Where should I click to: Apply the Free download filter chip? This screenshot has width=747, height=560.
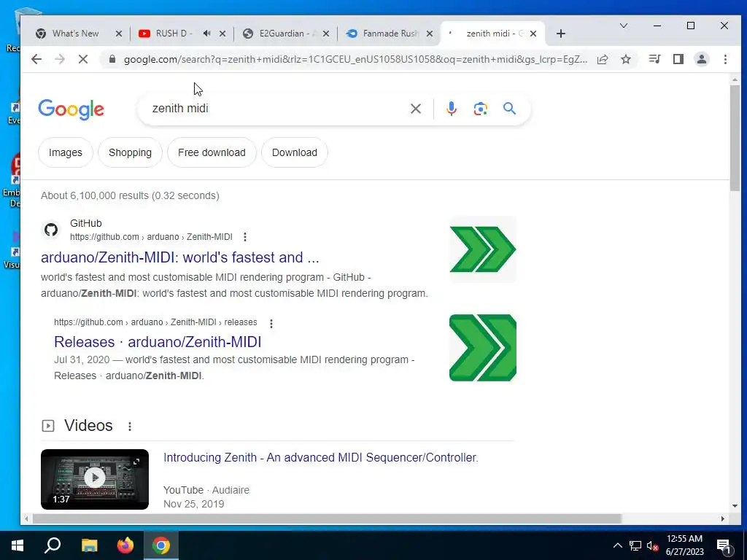pos(212,152)
